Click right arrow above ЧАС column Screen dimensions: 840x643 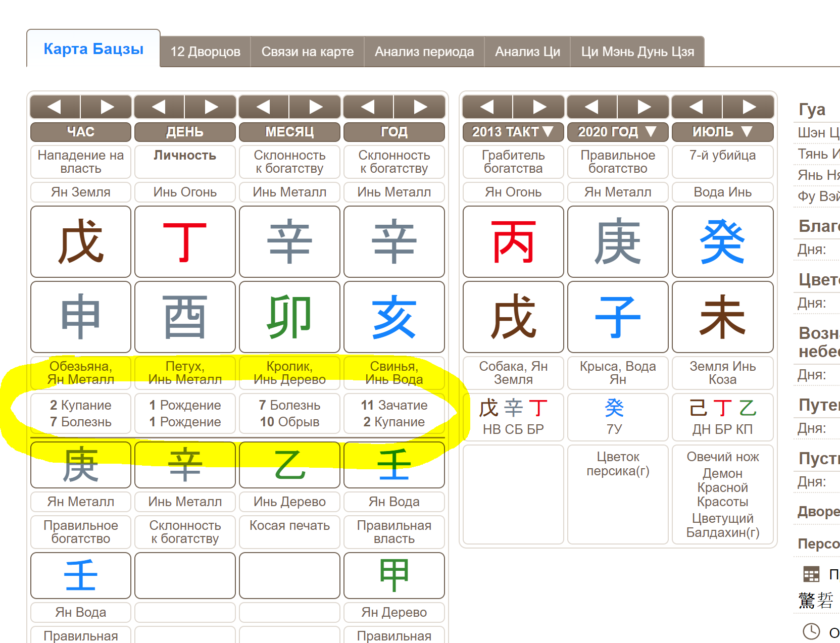pyautogui.click(x=107, y=107)
